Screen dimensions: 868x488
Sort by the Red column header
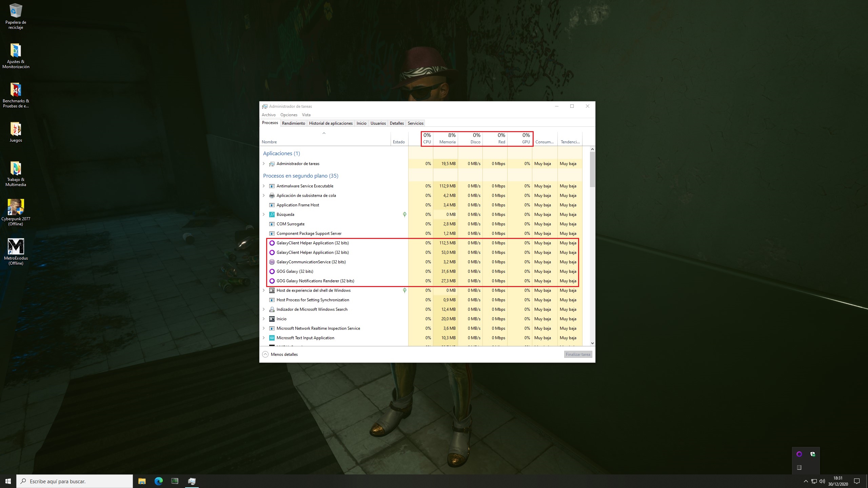pos(495,139)
